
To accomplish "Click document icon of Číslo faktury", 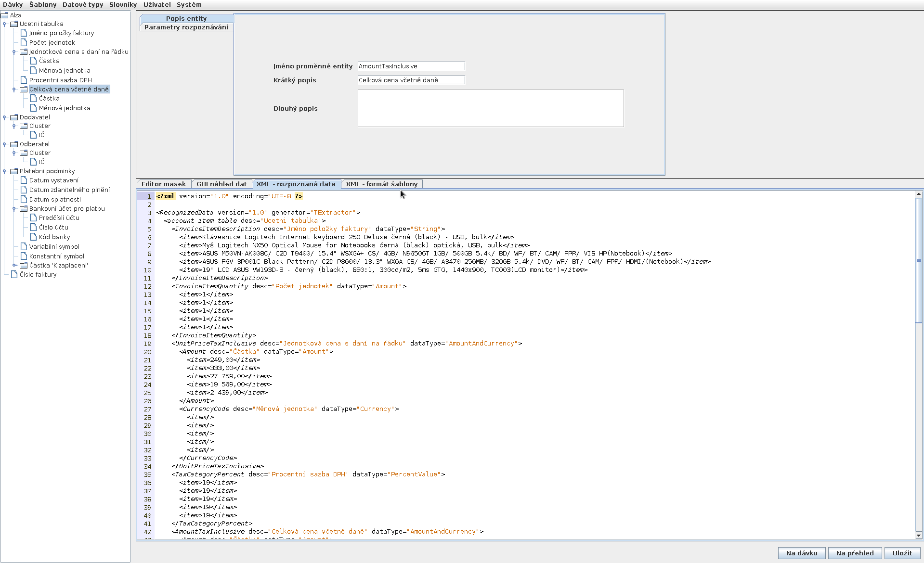I will pos(14,274).
